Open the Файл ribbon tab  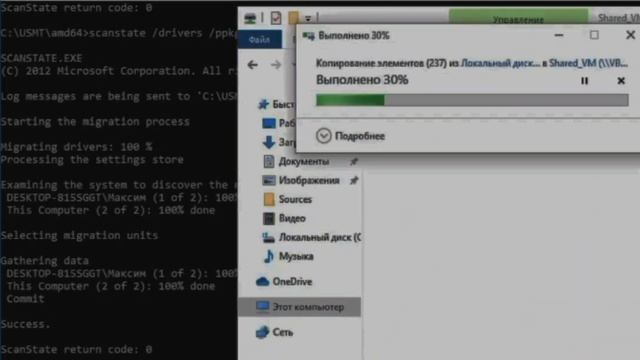pyautogui.click(x=260, y=40)
